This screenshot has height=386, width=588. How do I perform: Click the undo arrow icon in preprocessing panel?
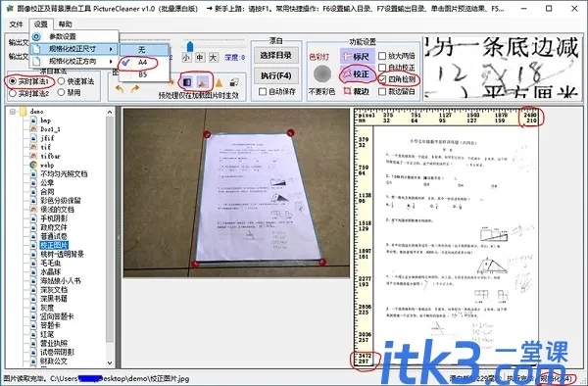pyautogui.click(x=120, y=89)
